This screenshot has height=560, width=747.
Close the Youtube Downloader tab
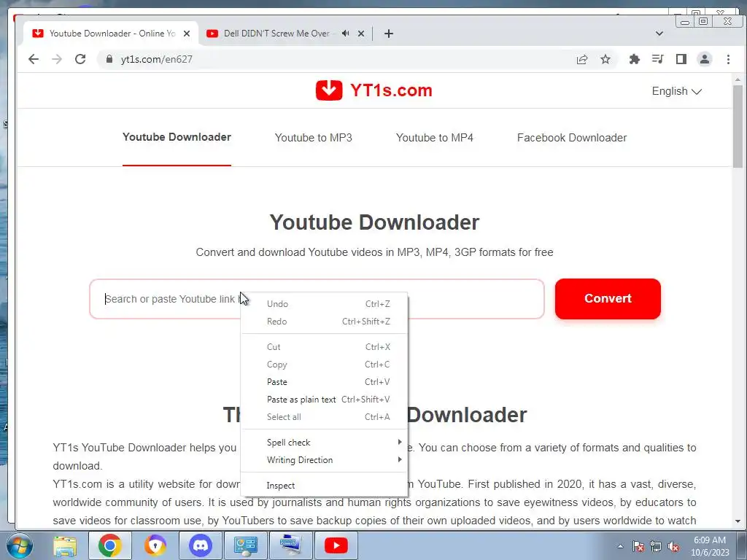coord(187,34)
